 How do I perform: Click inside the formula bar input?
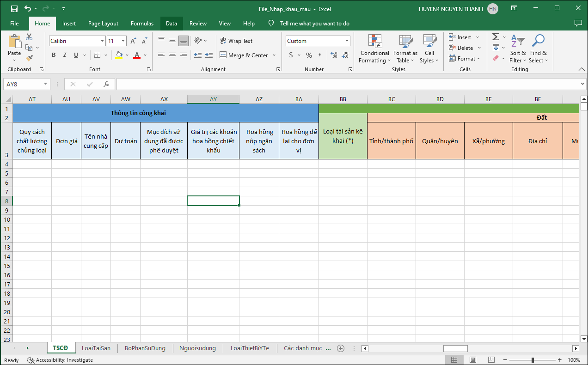coord(347,84)
